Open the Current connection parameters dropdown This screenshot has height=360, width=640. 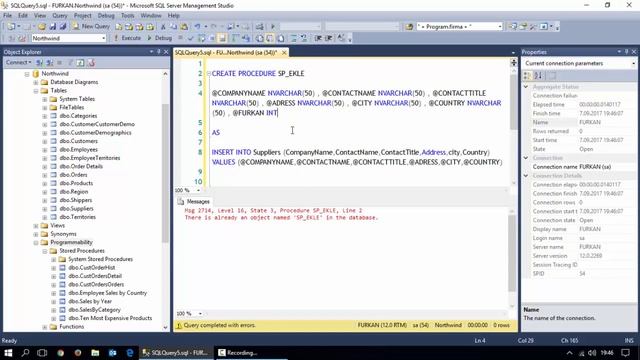pyautogui.click(x=633, y=63)
